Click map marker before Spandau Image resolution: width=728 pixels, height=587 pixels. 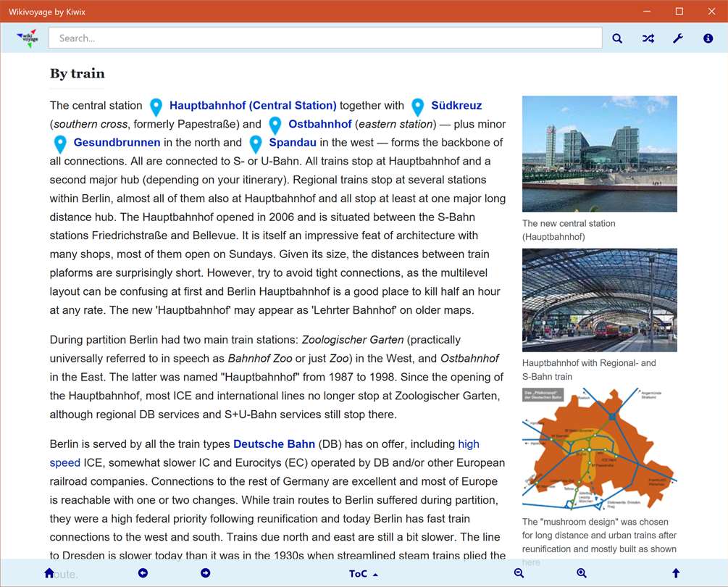(256, 144)
